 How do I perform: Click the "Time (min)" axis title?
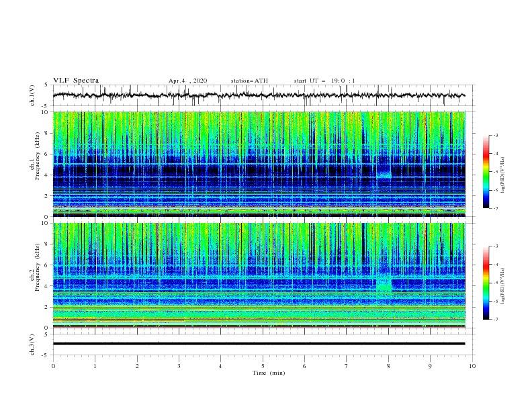point(269,373)
